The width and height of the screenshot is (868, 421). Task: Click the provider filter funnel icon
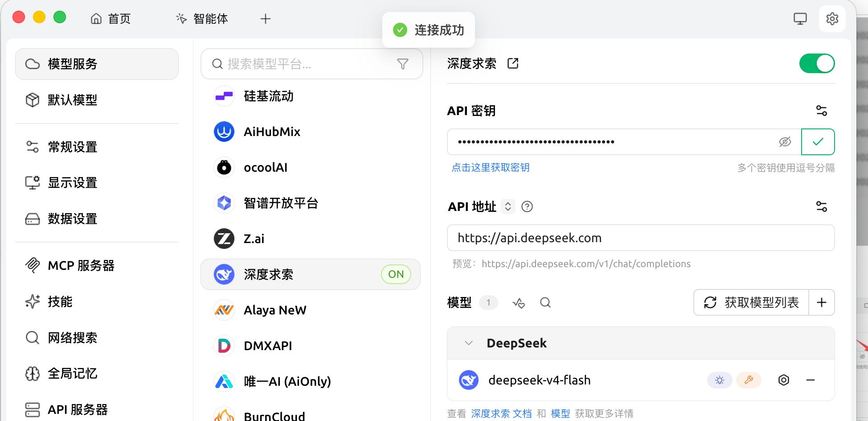(x=403, y=64)
